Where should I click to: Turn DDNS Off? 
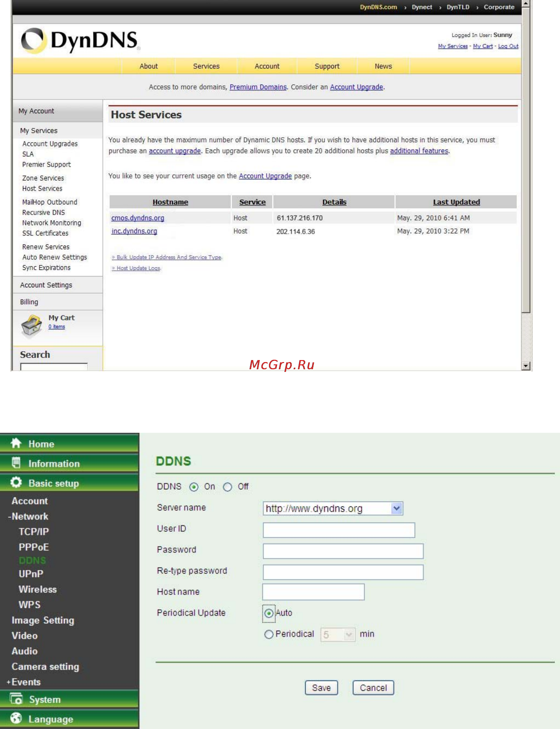(x=227, y=487)
